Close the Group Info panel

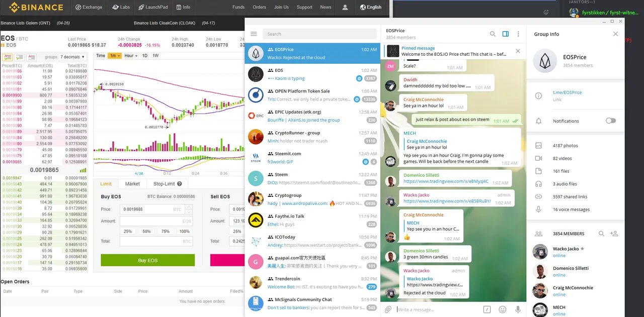pyautogui.click(x=615, y=34)
